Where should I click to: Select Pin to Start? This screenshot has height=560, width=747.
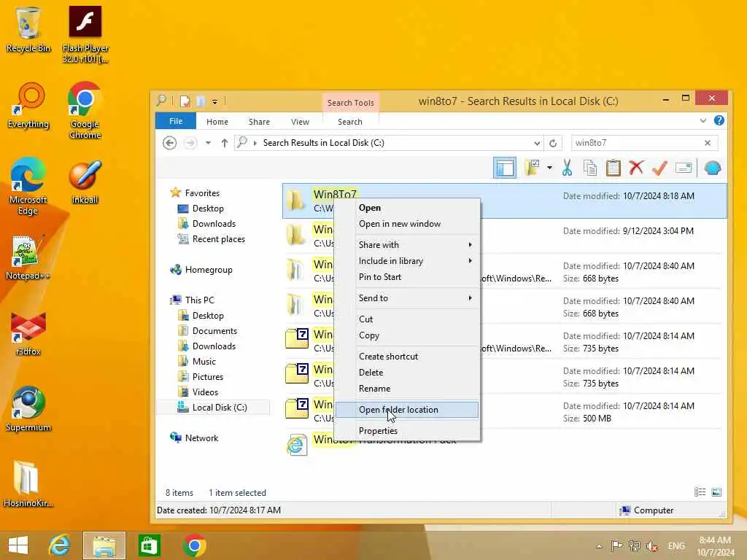(407, 277)
